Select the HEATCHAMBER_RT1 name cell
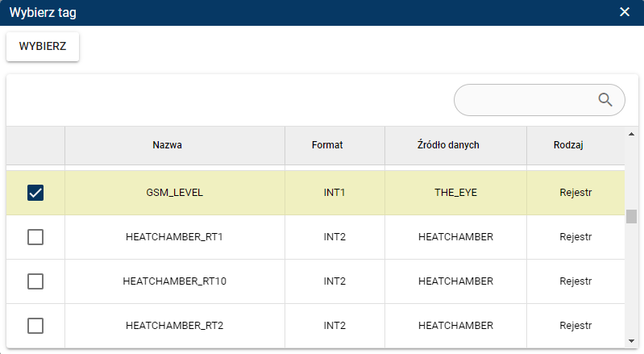 [x=174, y=237]
